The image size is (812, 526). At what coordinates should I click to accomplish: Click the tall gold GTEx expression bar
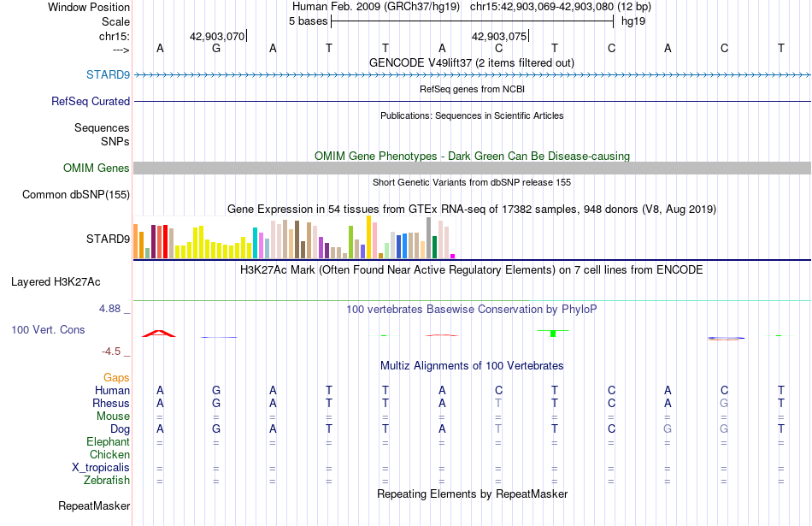coord(368,237)
